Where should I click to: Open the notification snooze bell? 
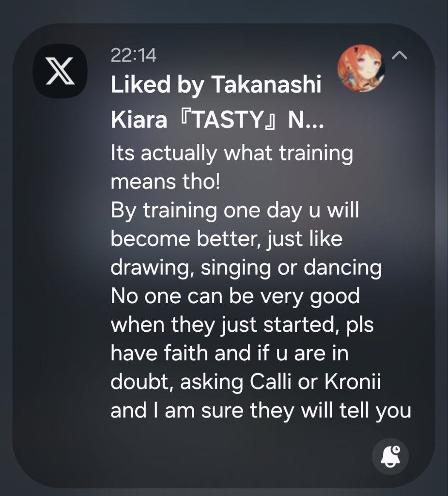click(390, 455)
